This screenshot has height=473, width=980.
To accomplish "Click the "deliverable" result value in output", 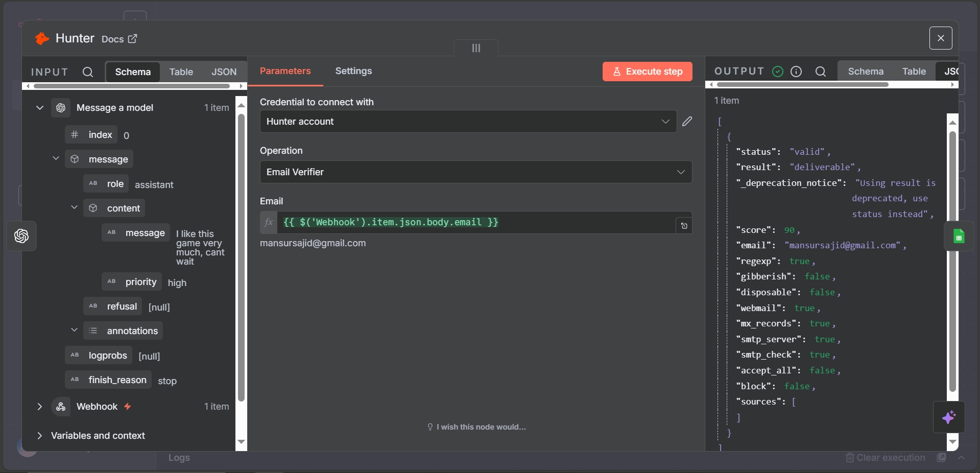I will coord(822,167).
